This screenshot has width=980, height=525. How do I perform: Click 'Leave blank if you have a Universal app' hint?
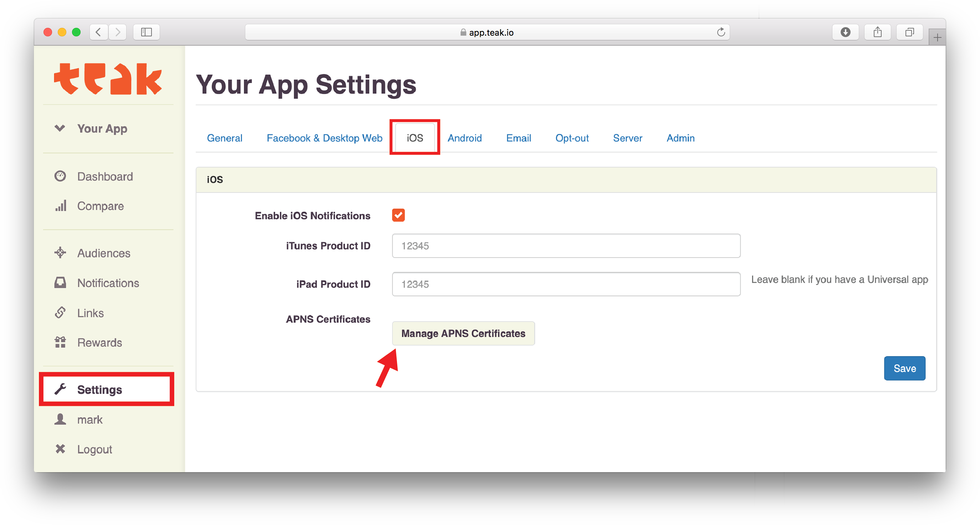coord(840,280)
